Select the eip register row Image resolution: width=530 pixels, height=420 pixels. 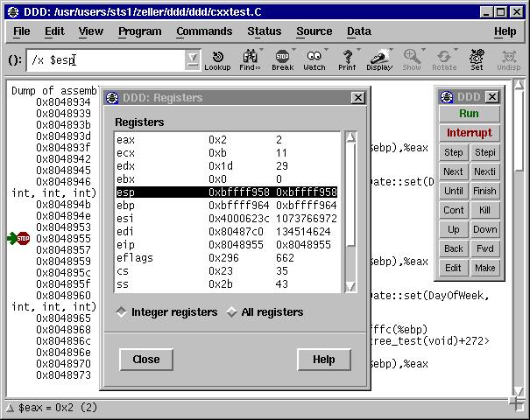[x=227, y=245]
